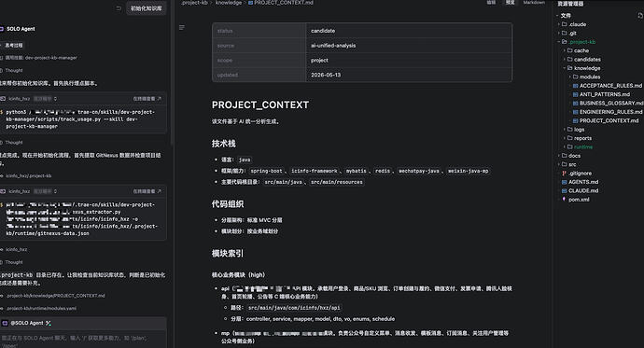Open ENGINEERING_RULES.md file
Image resolution: width=644 pixels, height=348 pixels.
click(x=608, y=112)
